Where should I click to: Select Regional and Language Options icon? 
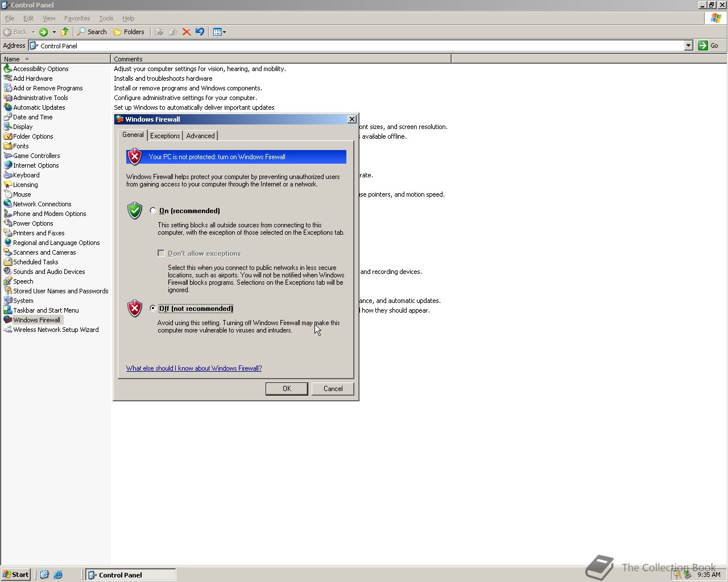[8, 243]
